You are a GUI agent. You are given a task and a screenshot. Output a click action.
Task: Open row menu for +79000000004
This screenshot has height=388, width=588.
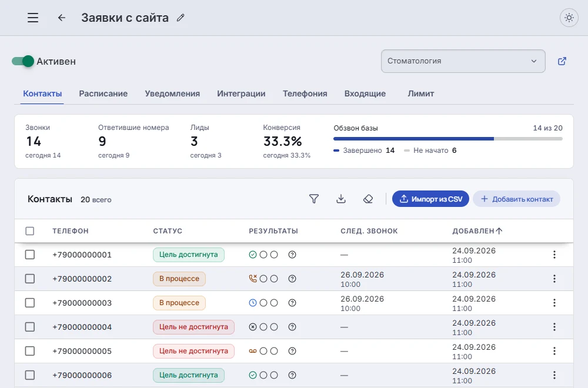point(554,327)
